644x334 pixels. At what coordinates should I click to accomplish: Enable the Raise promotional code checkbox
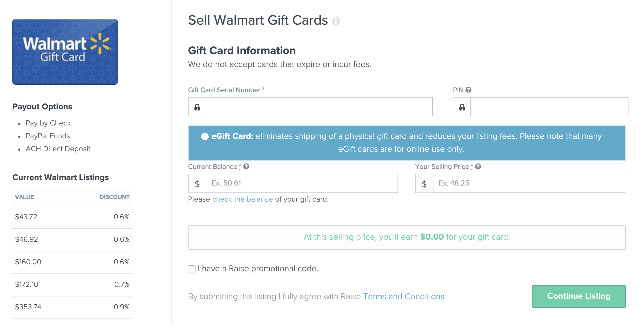(192, 269)
